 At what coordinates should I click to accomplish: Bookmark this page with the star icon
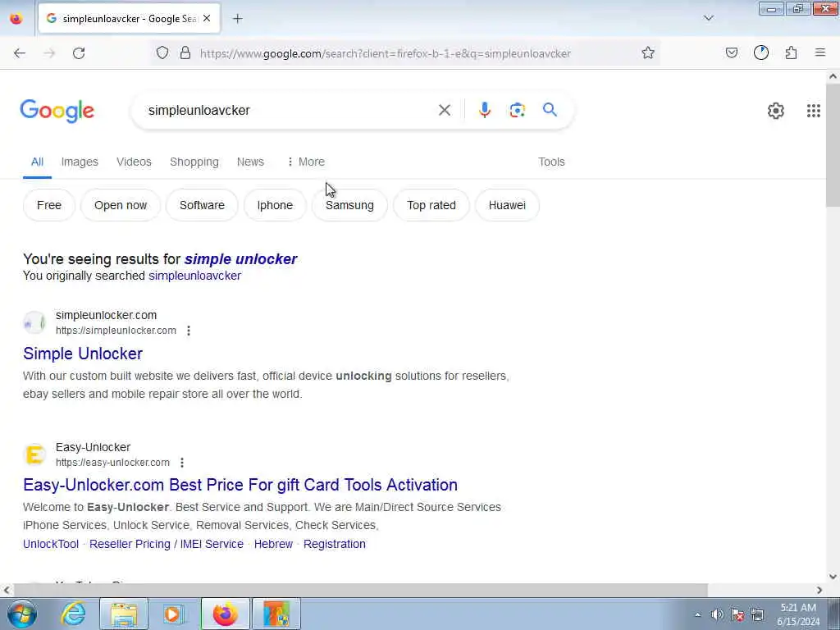tap(648, 53)
